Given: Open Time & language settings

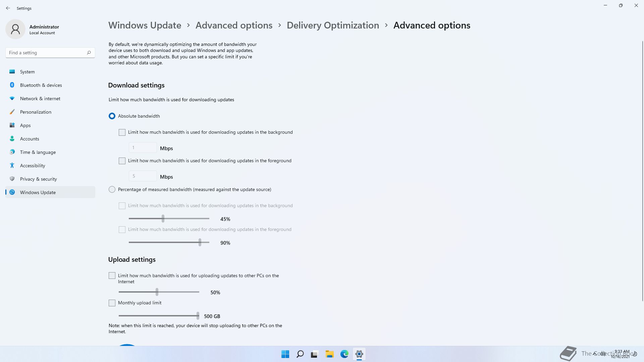Looking at the screenshot, I should [50, 152].
